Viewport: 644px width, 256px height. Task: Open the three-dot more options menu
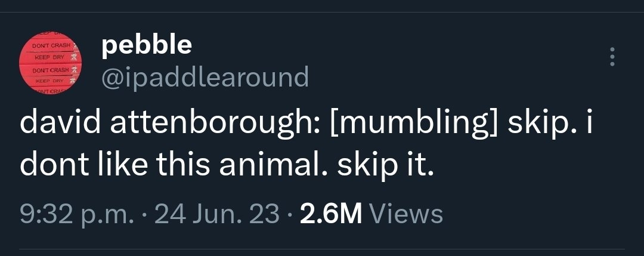(x=612, y=57)
